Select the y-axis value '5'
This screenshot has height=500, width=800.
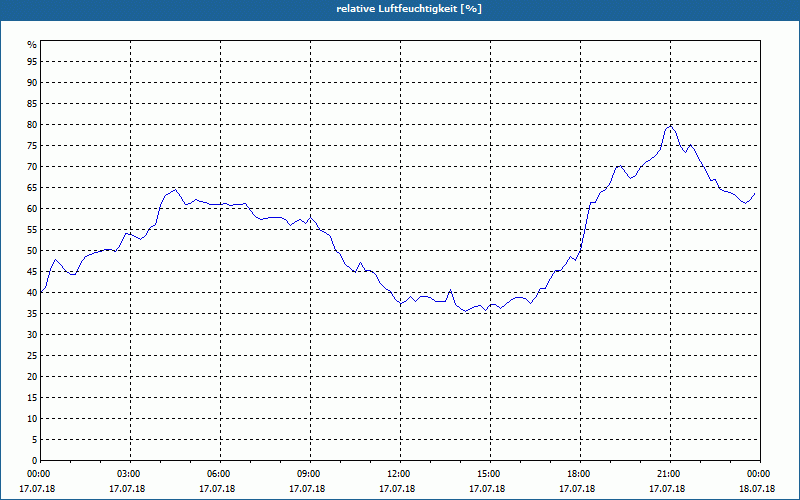coord(35,440)
